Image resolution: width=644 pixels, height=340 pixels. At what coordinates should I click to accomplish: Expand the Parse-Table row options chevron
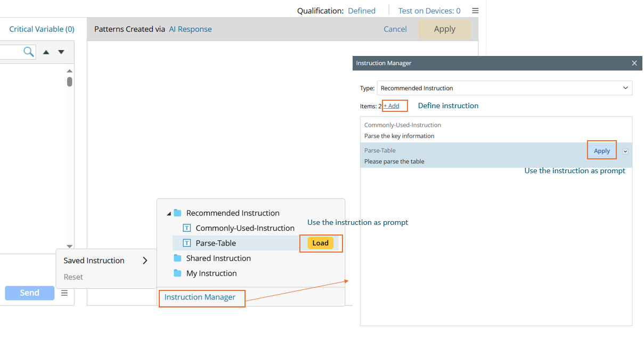pos(625,151)
